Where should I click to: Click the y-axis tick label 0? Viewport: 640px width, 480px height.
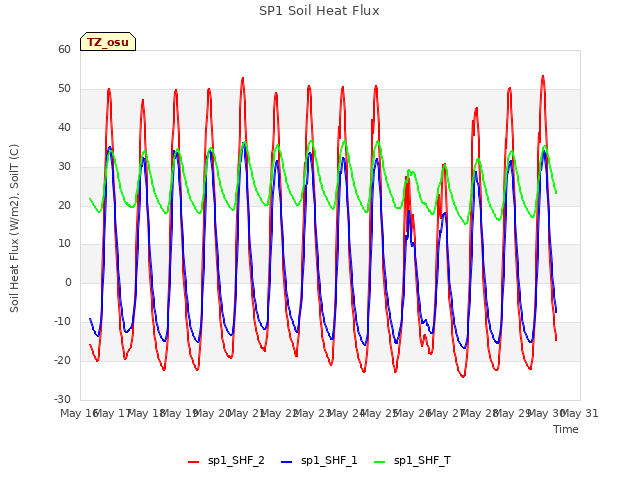click(x=68, y=282)
